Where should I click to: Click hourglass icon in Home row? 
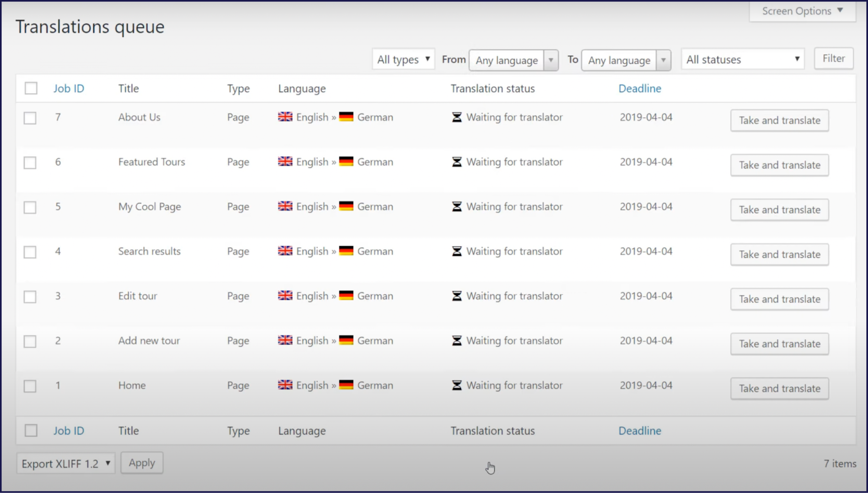tap(457, 385)
